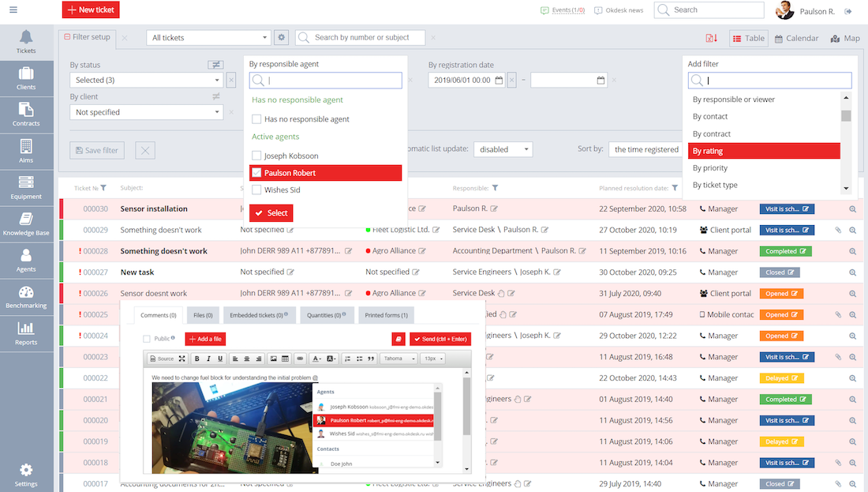
Task: Open the By client Not specified dropdown
Action: tap(147, 112)
